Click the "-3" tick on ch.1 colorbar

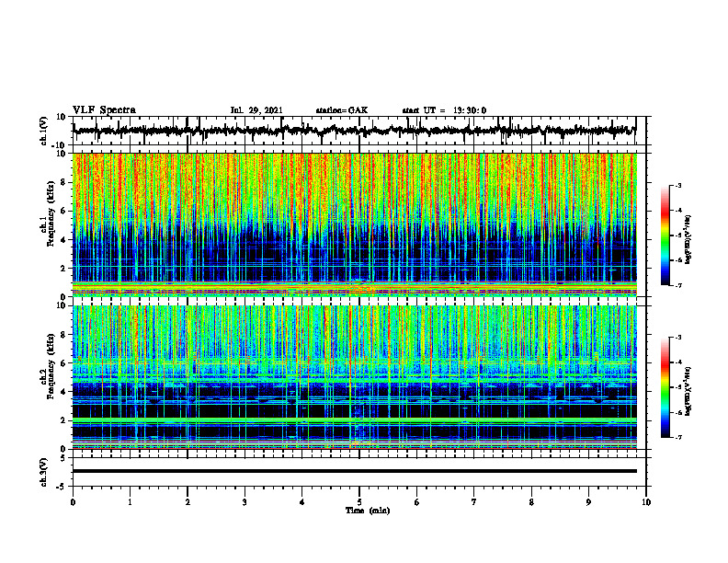677,185
